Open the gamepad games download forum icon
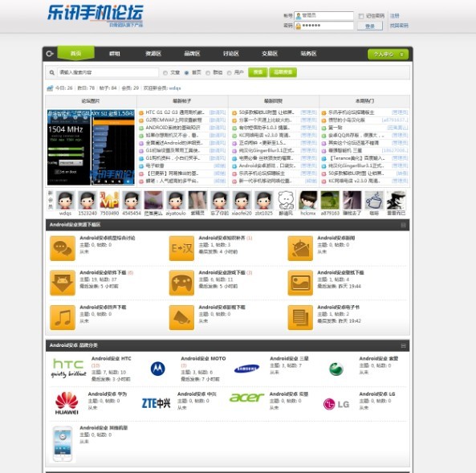The width and height of the screenshot is (476, 473). 181,283
